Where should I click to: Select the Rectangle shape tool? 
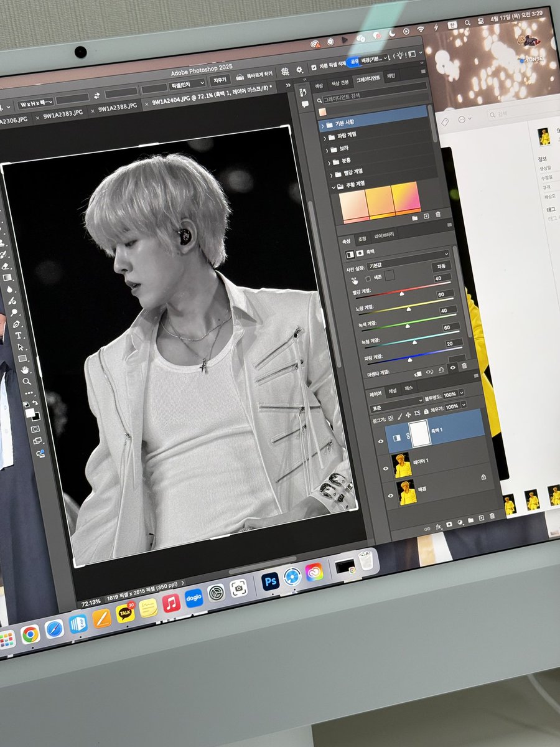22,359
